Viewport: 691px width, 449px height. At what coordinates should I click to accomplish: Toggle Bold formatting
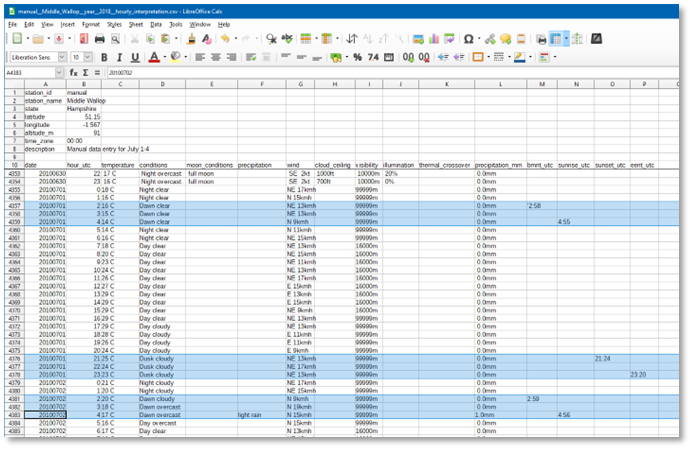click(104, 57)
